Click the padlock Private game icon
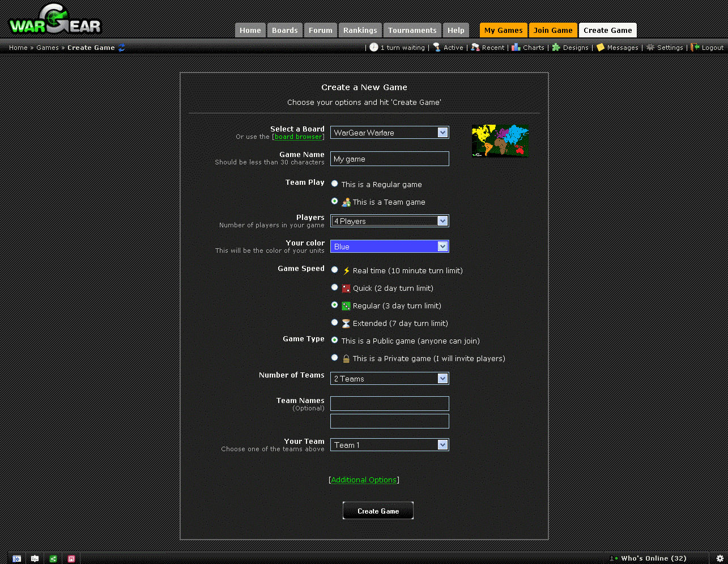The height and width of the screenshot is (564, 728). [x=346, y=359]
